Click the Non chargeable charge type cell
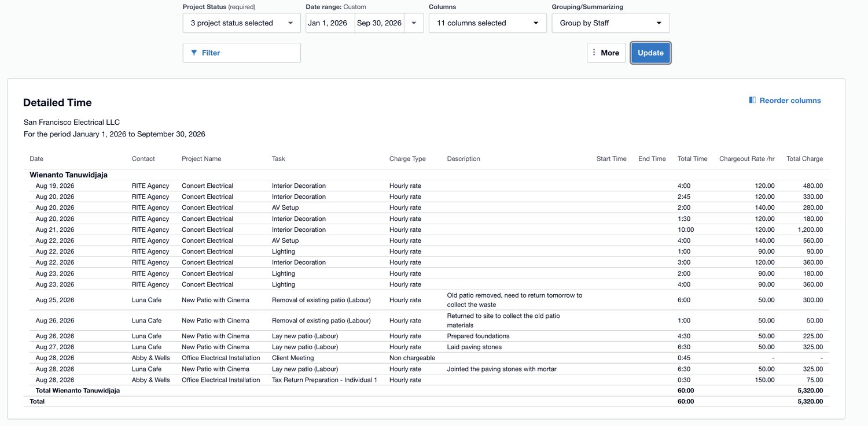The width and height of the screenshot is (868, 426). click(x=413, y=358)
